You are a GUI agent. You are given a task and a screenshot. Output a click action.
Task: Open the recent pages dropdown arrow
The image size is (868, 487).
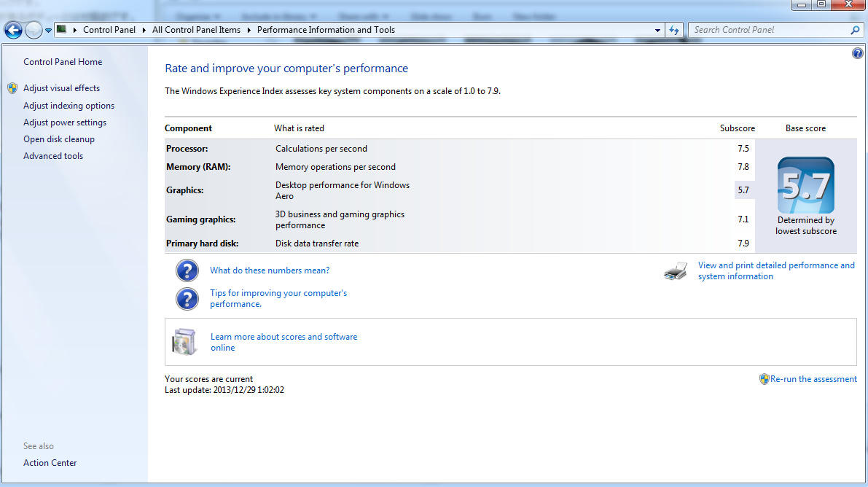pos(48,31)
